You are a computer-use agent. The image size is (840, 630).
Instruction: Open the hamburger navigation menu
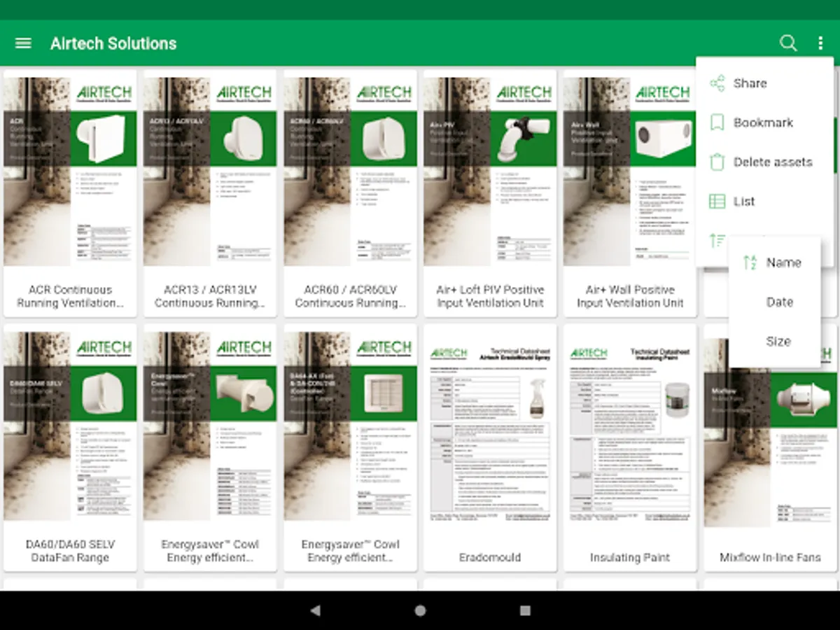coord(23,43)
